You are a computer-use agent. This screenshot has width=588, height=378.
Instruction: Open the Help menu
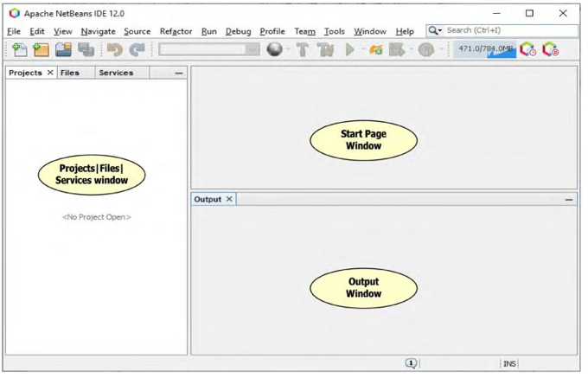(x=405, y=31)
